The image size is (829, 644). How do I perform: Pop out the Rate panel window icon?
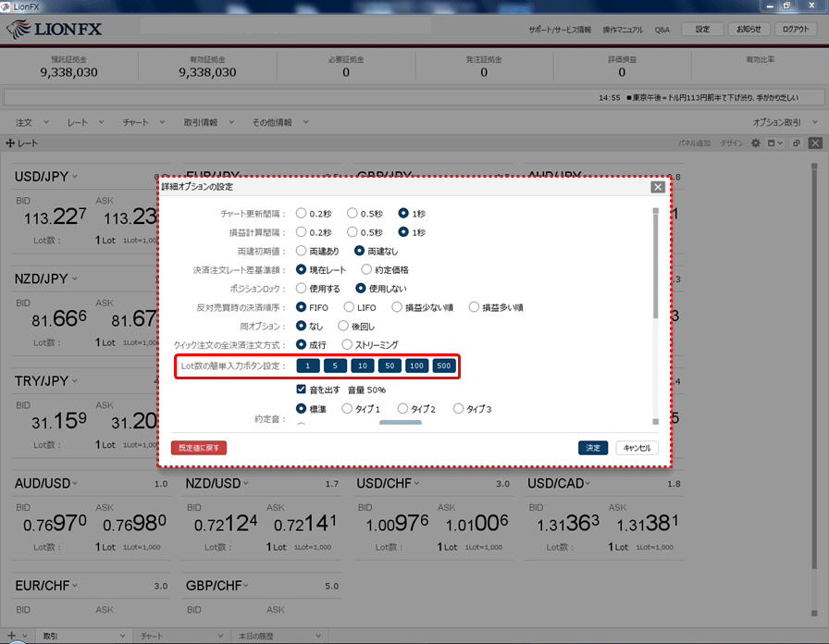pos(797,143)
